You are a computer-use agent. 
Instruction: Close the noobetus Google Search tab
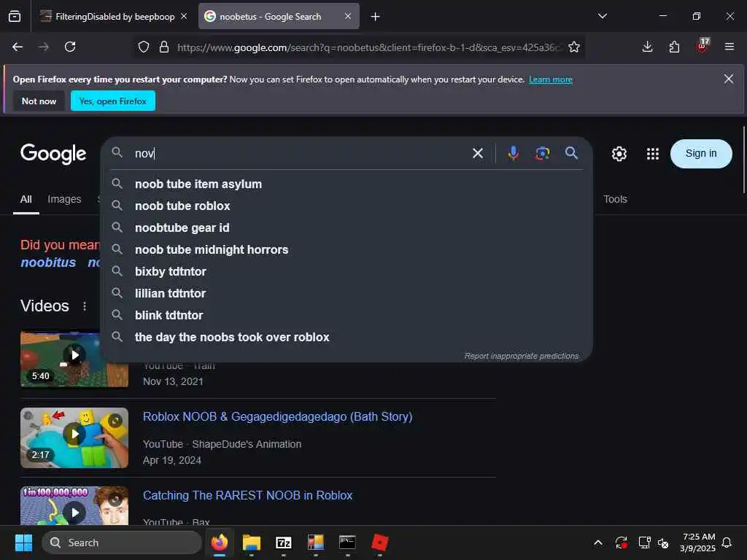coord(348,16)
